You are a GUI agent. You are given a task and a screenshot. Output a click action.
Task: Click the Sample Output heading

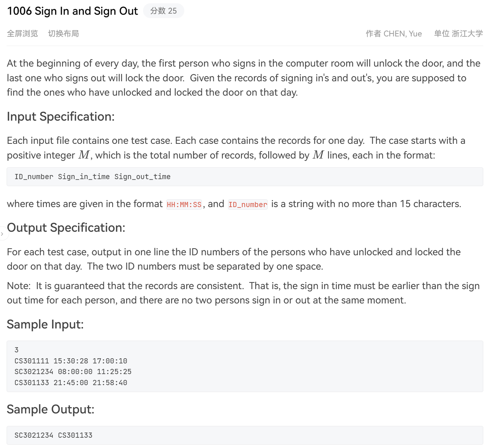click(x=51, y=409)
